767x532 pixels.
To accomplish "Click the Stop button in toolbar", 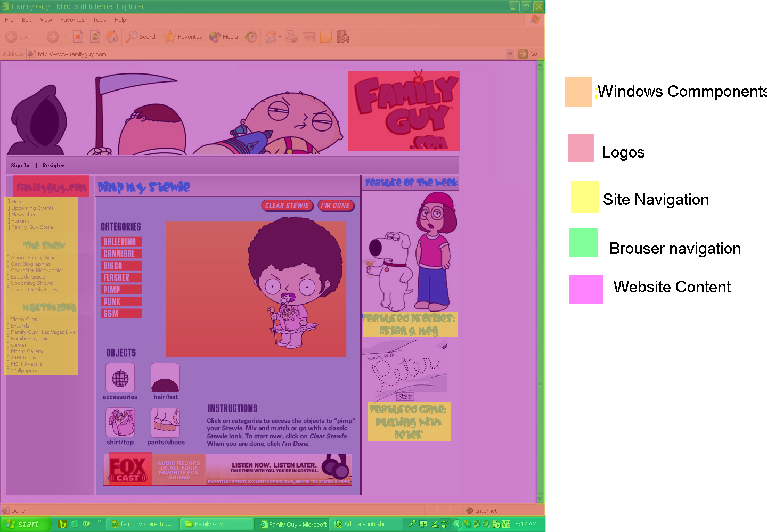I will click(78, 37).
